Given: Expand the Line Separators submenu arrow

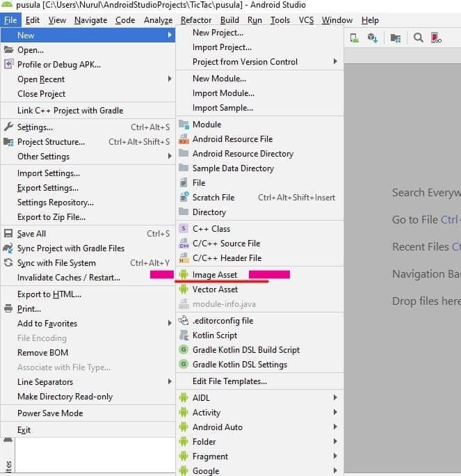Looking at the screenshot, I should [170, 381].
